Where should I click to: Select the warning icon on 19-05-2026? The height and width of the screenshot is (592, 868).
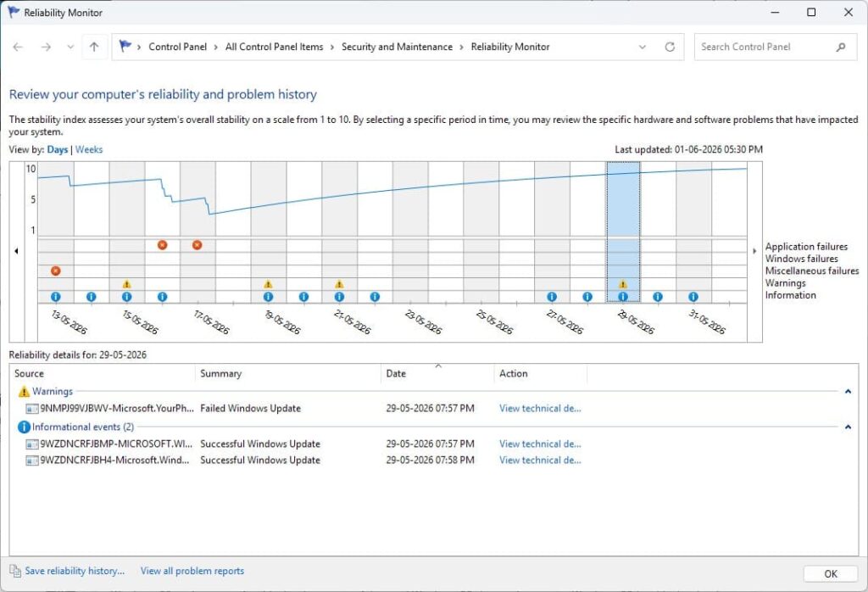pyautogui.click(x=268, y=284)
